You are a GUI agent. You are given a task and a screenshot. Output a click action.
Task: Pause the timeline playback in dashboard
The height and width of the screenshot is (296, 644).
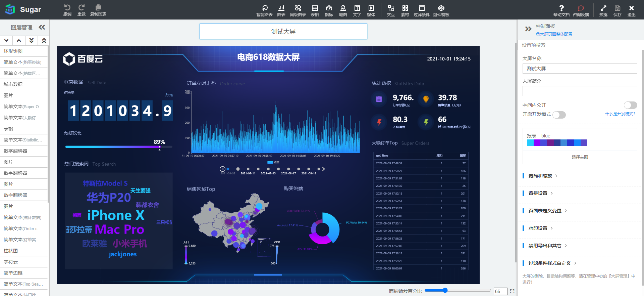pyautogui.click(x=222, y=169)
